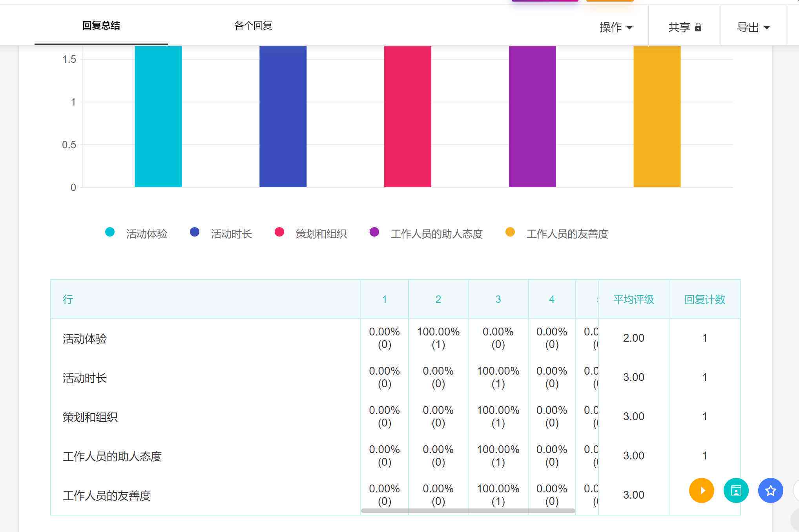This screenshot has width=799, height=532.
Task: Click the 0.5 y-axis label
Action: [x=69, y=145]
